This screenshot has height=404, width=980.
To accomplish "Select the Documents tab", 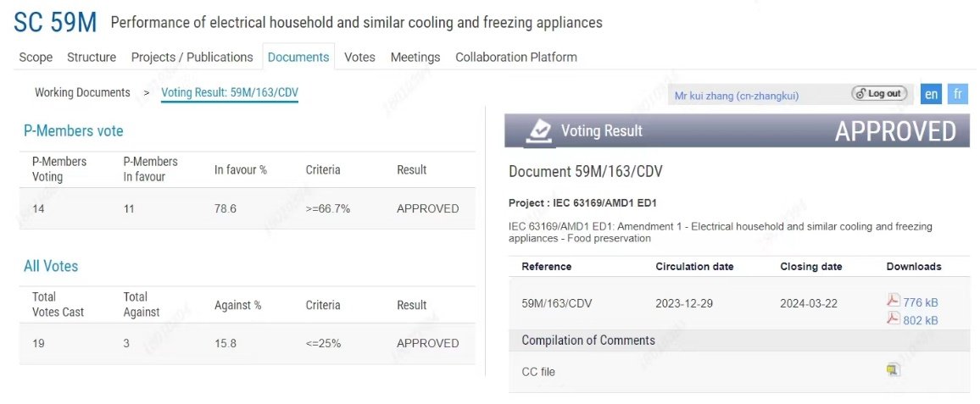I will coord(298,57).
